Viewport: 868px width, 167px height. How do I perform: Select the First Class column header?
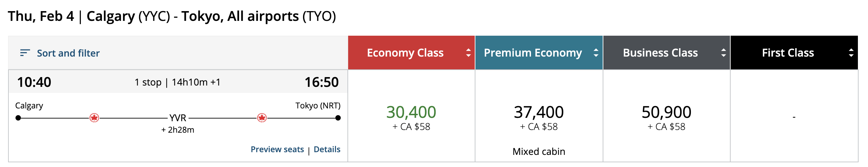(788, 53)
